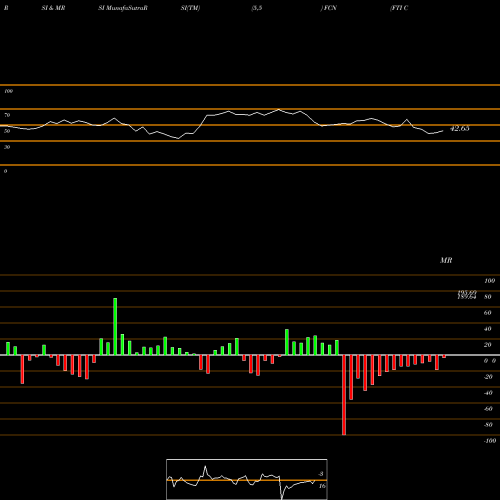Viewport: 500px width, 500px height.
Task: Select the MR axis label -40
Action: coord(488,393)
